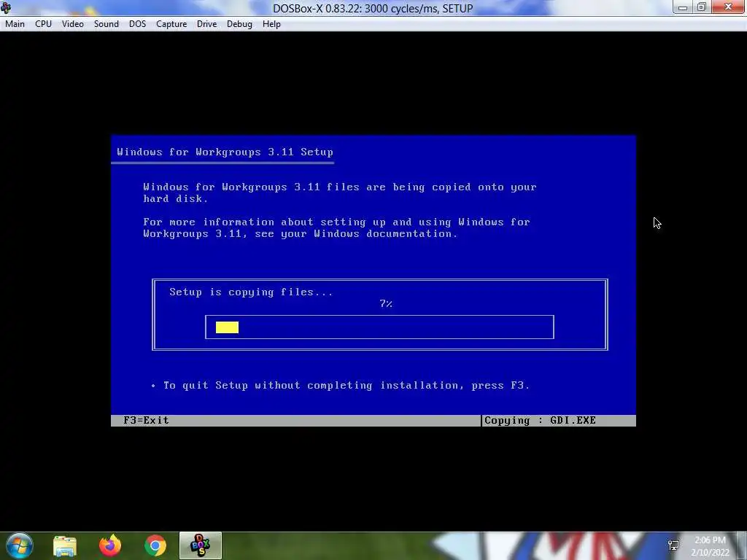Open the Main menu
This screenshot has width=747, height=560.
pyautogui.click(x=15, y=24)
